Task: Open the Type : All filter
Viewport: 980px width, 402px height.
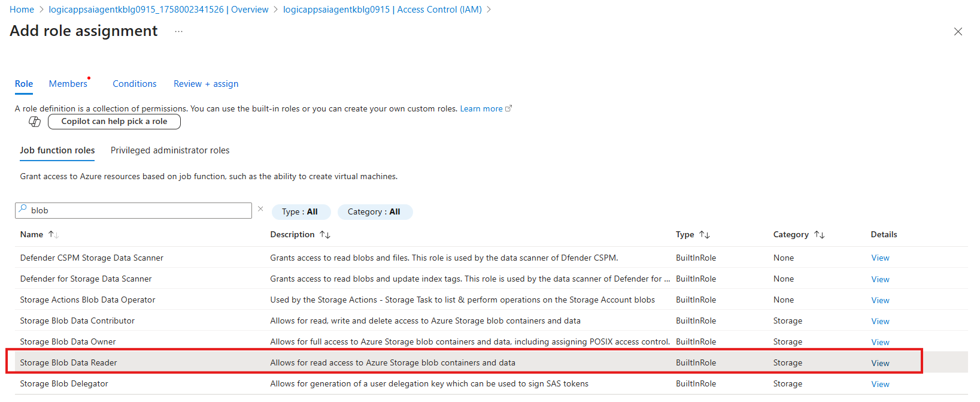Action: point(300,212)
